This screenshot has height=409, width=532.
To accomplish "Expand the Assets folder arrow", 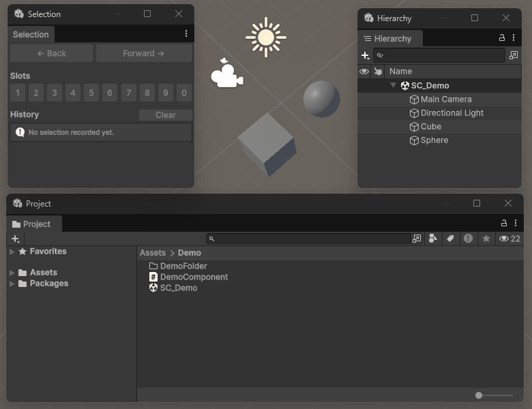I will tap(12, 273).
